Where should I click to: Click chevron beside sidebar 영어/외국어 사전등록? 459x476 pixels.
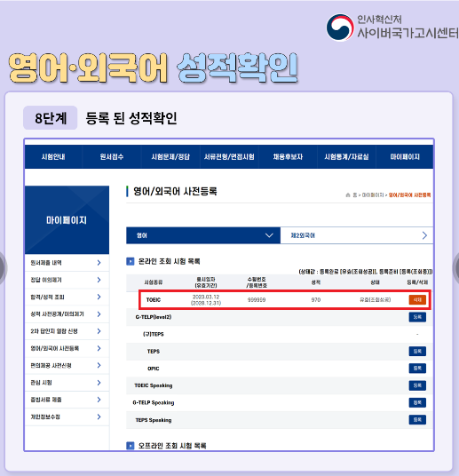click(99, 348)
